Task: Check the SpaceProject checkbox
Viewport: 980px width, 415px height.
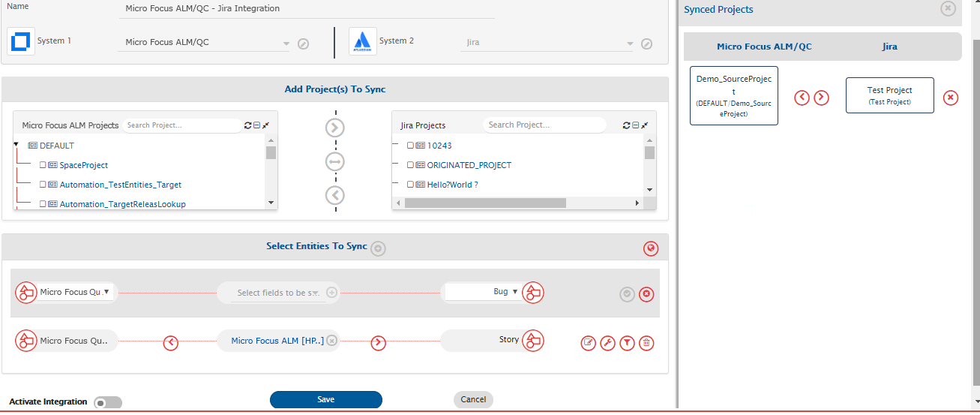Action: click(43, 165)
